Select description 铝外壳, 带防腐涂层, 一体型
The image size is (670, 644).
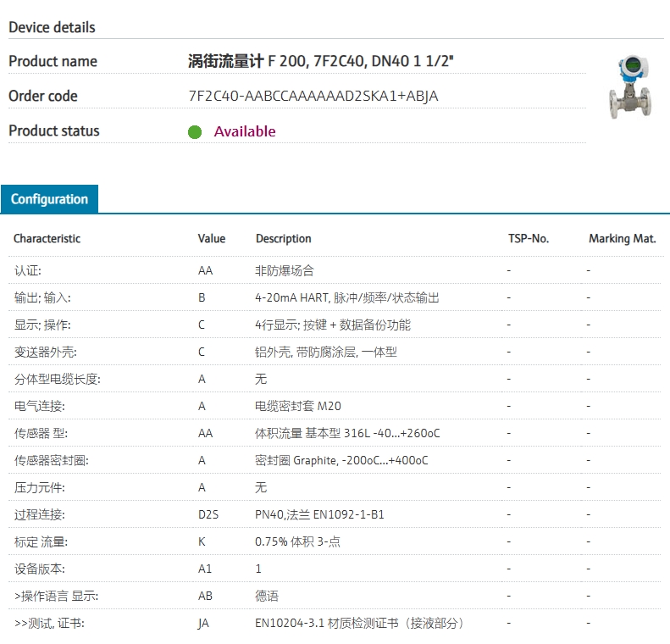point(326,353)
